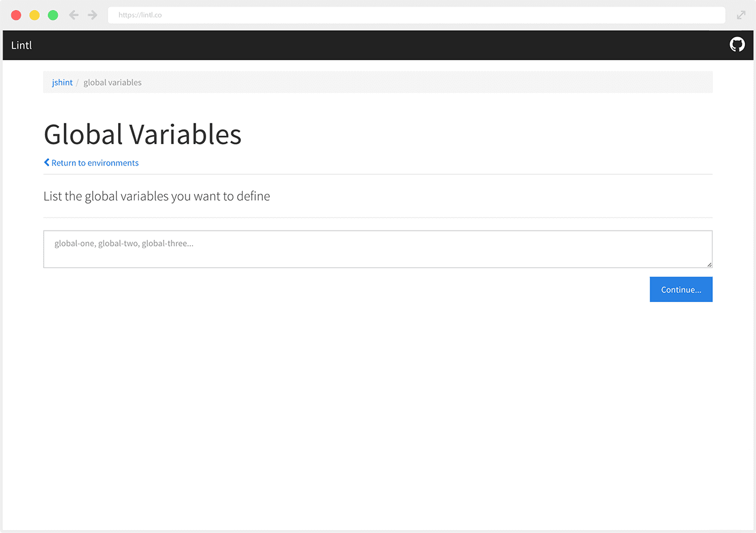Focus the global variables text area
The image size is (756, 533).
378,249
